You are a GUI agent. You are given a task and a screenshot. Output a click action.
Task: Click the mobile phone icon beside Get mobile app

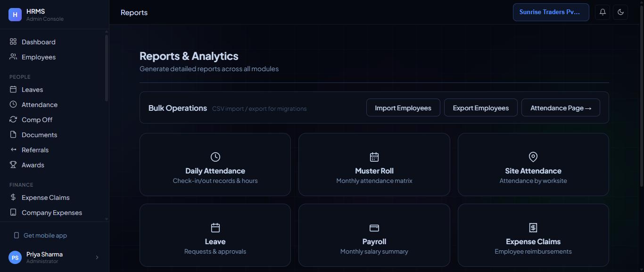pyautogui.click(x=17, y=235)
